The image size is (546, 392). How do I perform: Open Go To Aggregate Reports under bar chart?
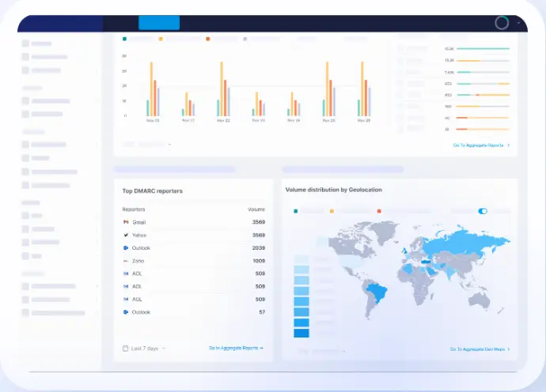480,145
